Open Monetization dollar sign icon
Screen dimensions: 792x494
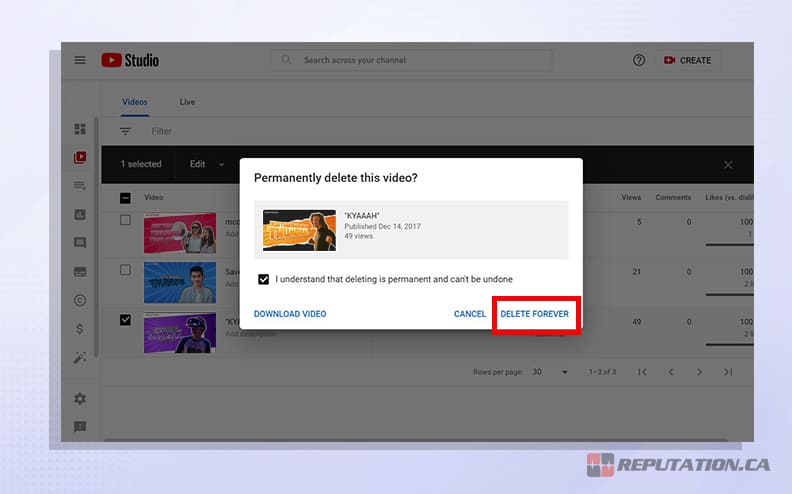coord(80,329)
